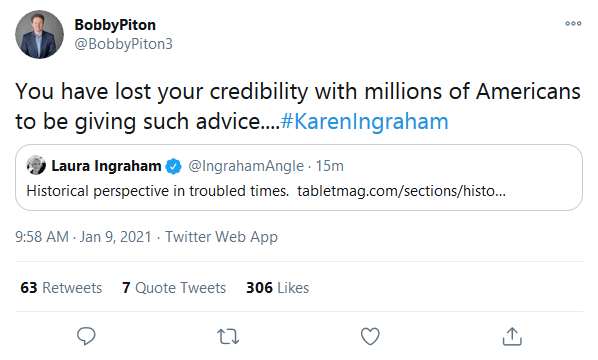
Task: Click Laura Ingraham's name in quoted tweet
Action: [106, 166]
